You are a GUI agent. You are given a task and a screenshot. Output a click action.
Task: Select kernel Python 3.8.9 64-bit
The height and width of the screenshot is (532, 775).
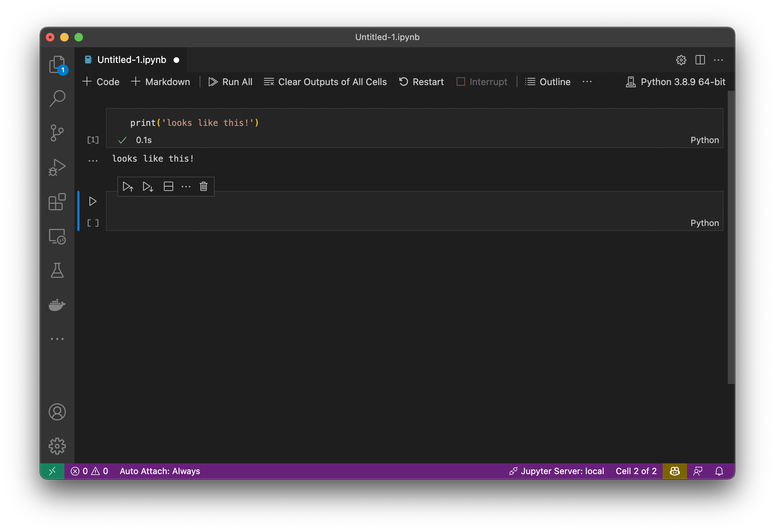pyautogui.click(x=676, y=82)
